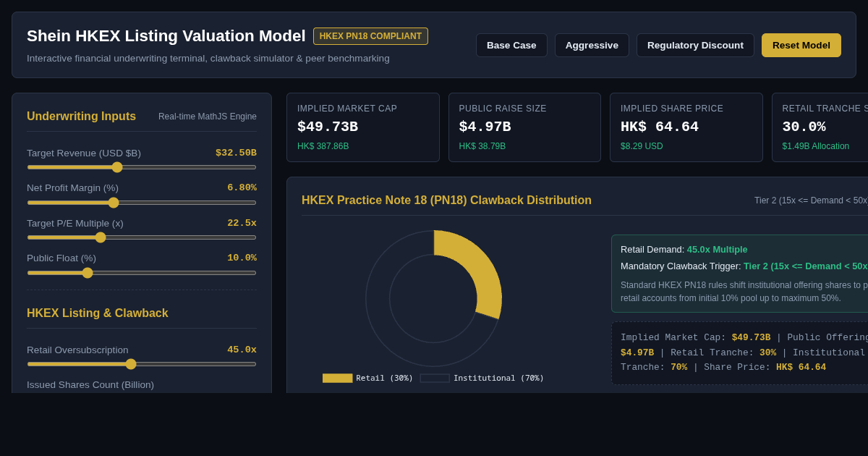Click the $1.49B Allocation text

click(x=816, y=146)
